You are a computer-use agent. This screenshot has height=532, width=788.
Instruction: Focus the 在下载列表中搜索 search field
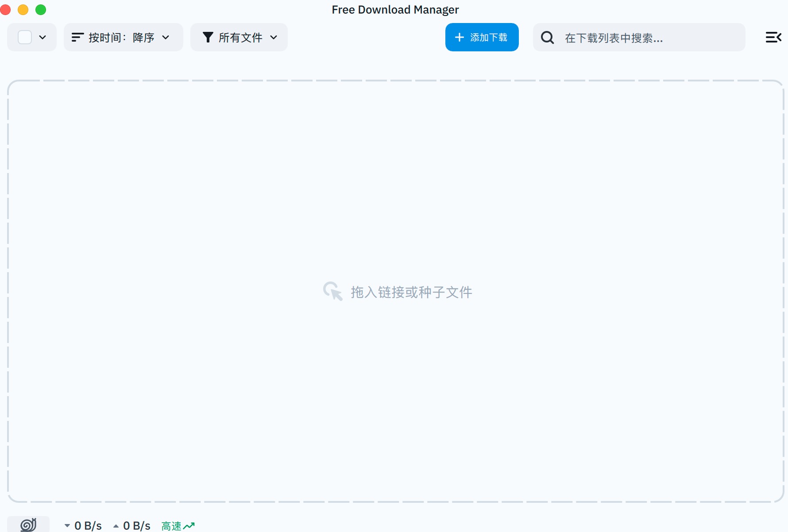coord(639,37)
